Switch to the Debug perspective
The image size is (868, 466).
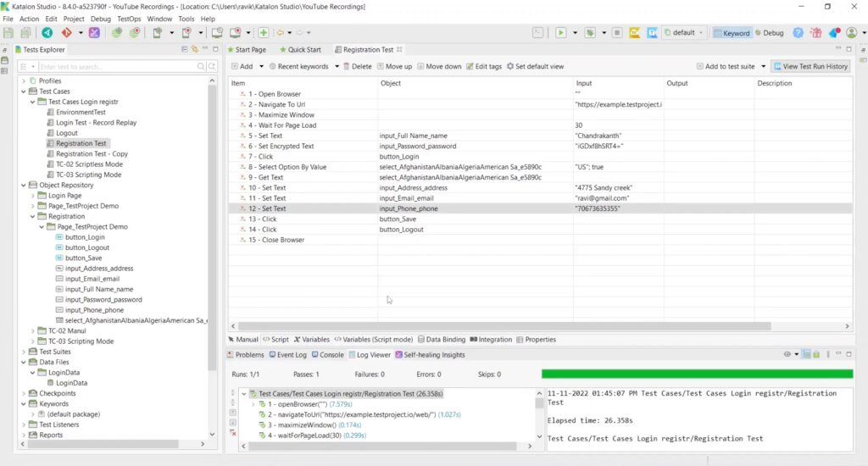coord(768,33)
